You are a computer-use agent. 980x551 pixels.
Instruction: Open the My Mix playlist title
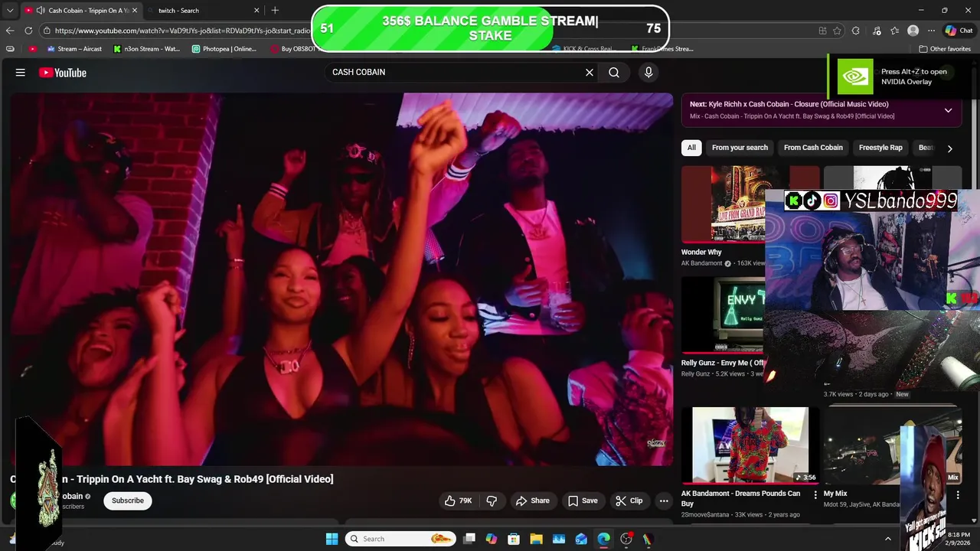pos(835,494)
